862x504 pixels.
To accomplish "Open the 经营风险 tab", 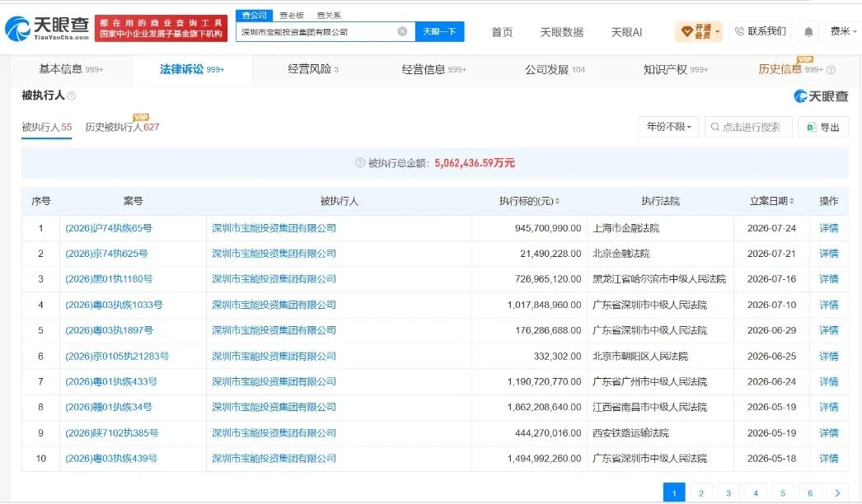I will point(313,69).
